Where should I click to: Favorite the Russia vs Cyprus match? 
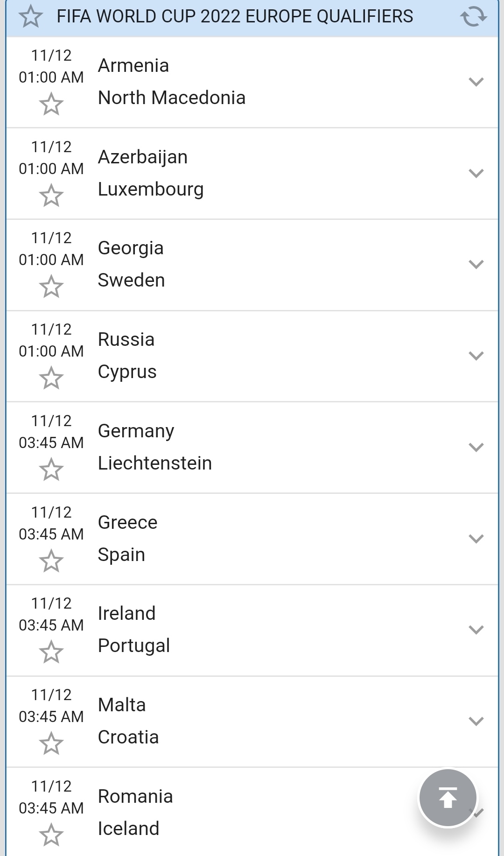pos(51,378)
